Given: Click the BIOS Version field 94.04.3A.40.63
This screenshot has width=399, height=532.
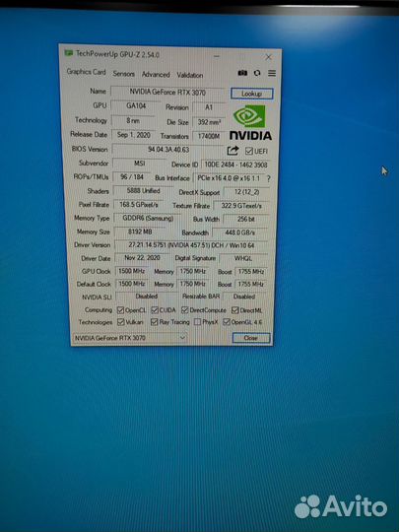Looking at the screenshot, I should coord(168,150).
